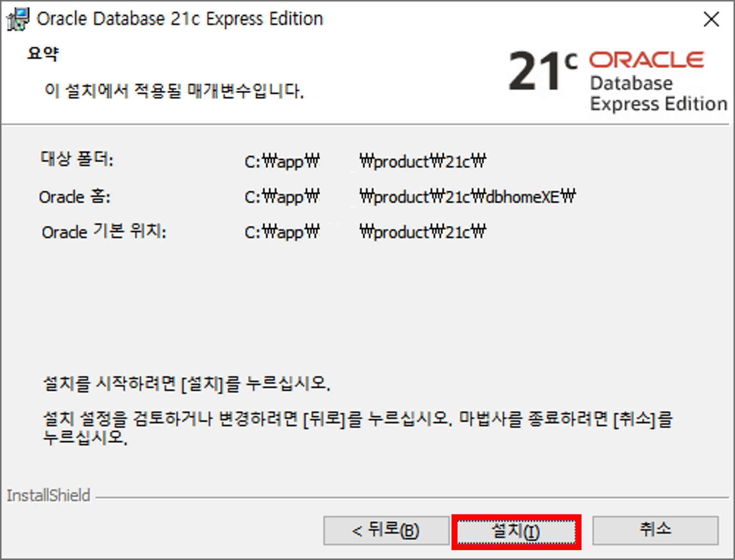Click the 대상 폴더 path value
This screenshot has height=560, width=735.
365,162
